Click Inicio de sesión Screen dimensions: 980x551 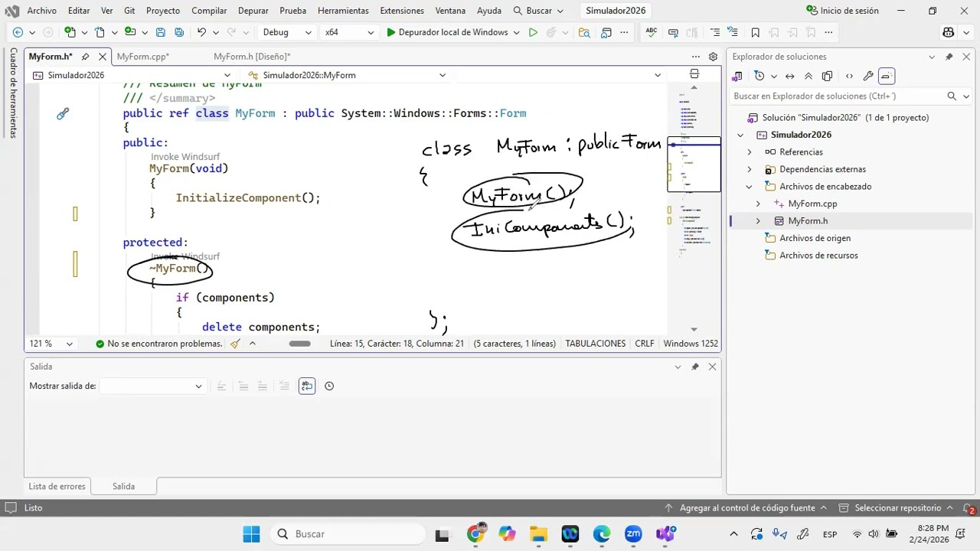pyautogui.click(x=842, y=11)
